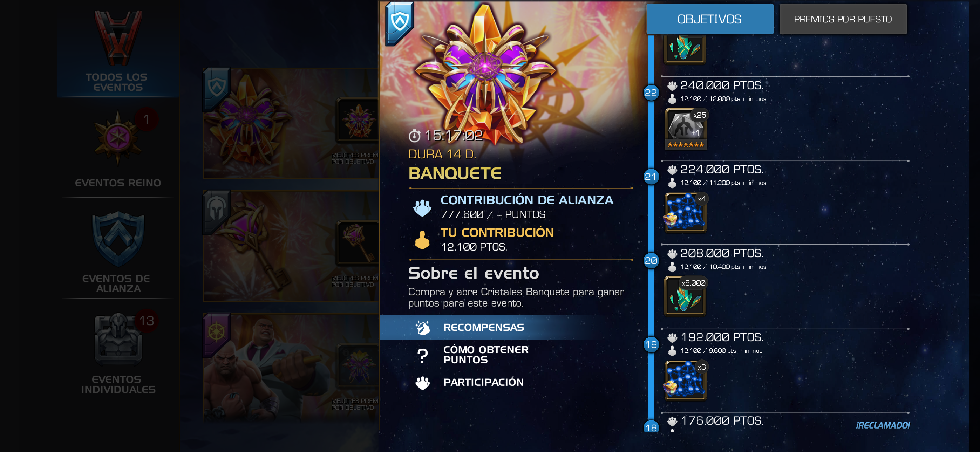Viewport: 980px width, 452px height.
Task: Select the Banquete event card thumbnail
Action: coord(291,123)
